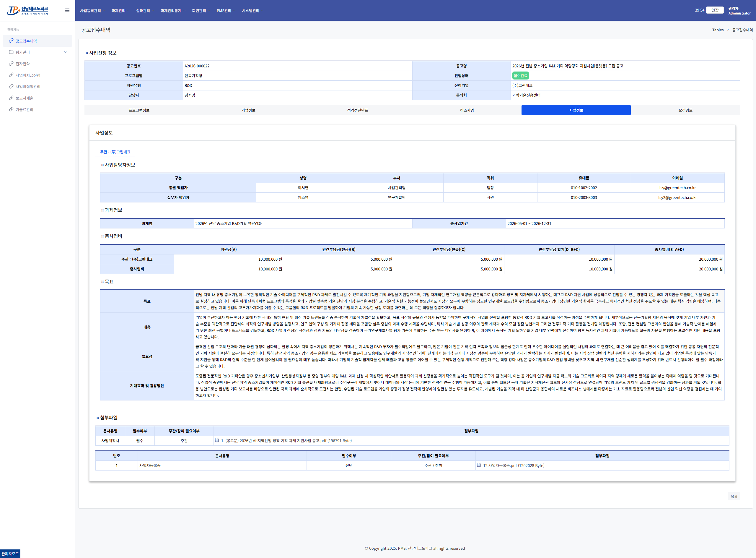This screenshot has height=558, width=756.
Task: Click the file icon of 12.사업자등록증.pdf
Action: (479, 465)
